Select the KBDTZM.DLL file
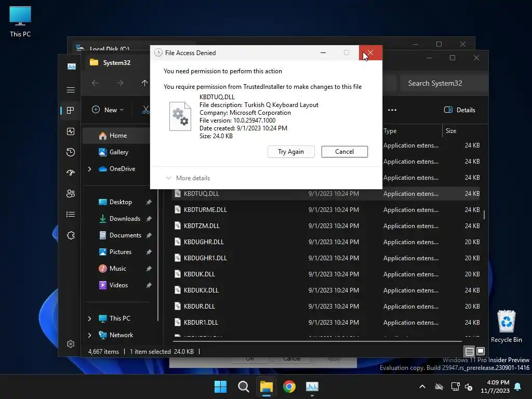 (x=326, y=226)
